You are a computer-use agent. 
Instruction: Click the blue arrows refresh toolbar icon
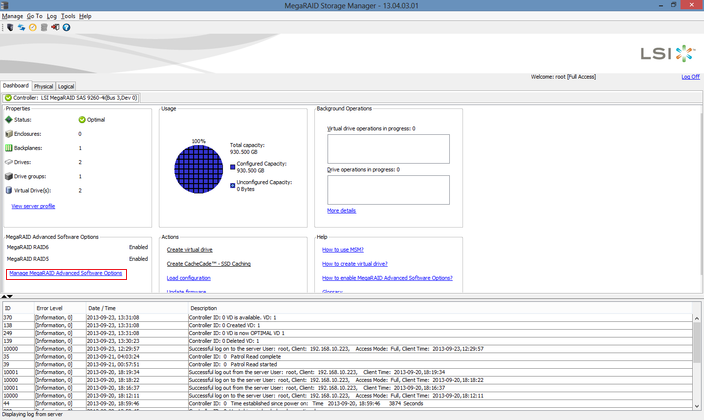[21, 27]
